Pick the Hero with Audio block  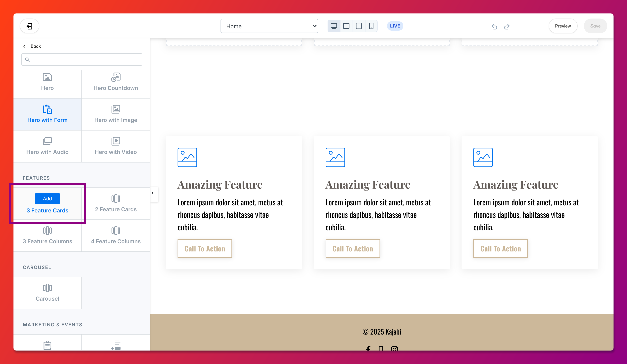pyautogui.click(x=47, y=146)
